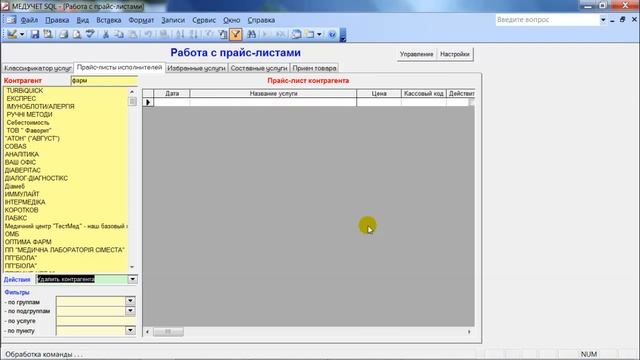Open the Действия dropdown arrow
This screenshot has height=360, width=640.
click(x=133, y=279)
